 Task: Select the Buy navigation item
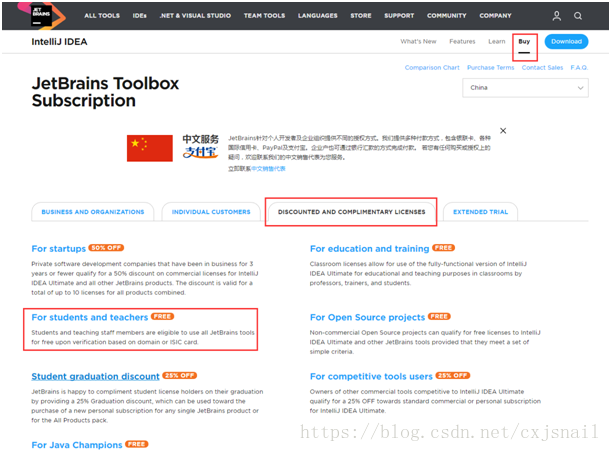tap(524, 41)
